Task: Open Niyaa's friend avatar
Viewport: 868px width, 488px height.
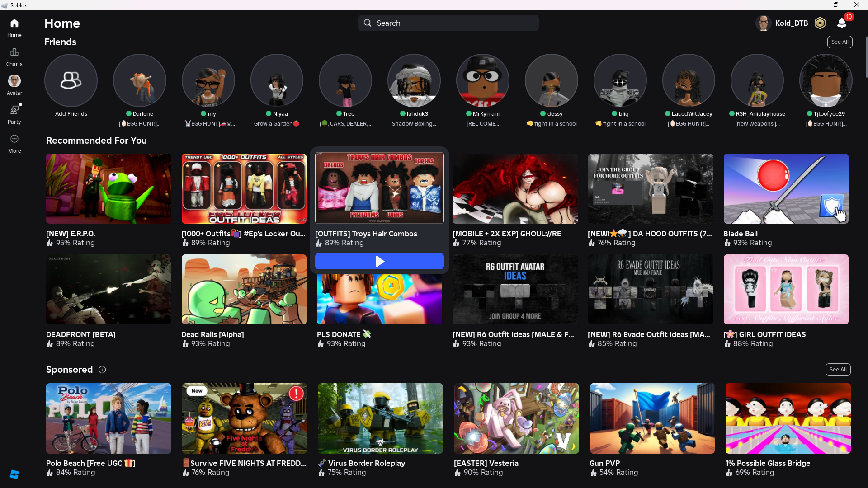Action: [277, 80]
